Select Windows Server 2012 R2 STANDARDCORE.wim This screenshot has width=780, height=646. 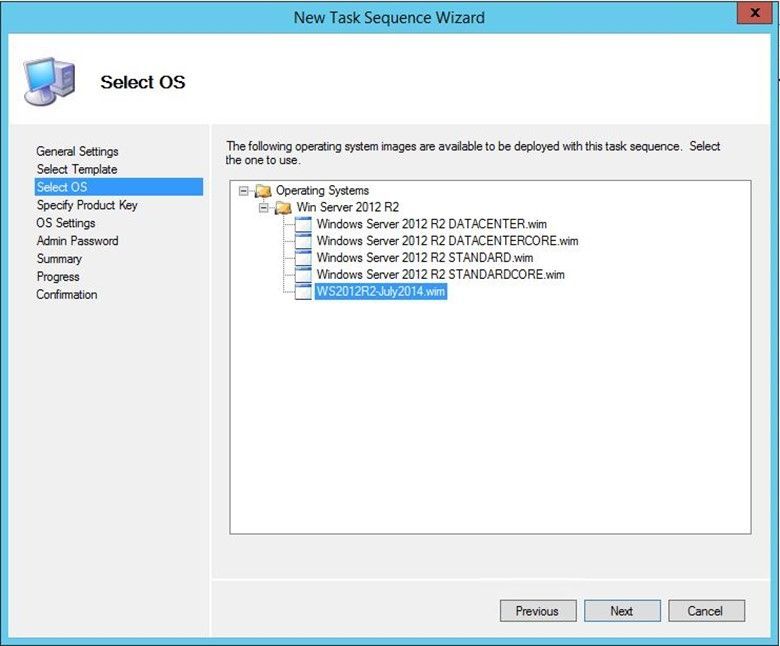click(x=440, y=275)
